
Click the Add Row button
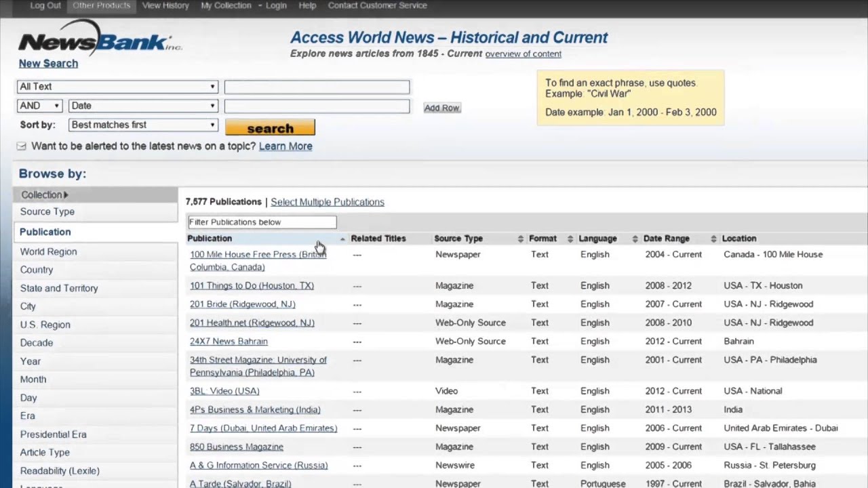click(x=441, y=108)
